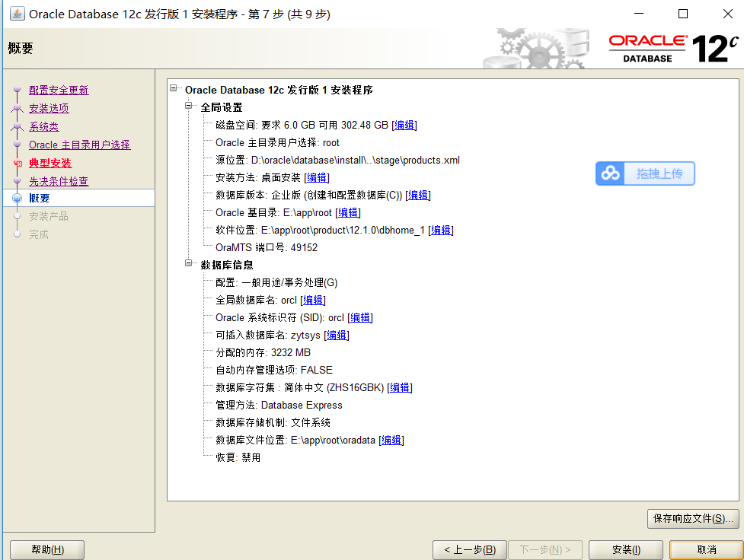Edit the 软件位置 dbhome_1 path
The width and height of the screenshot is (744, 560).
point(441,231)
